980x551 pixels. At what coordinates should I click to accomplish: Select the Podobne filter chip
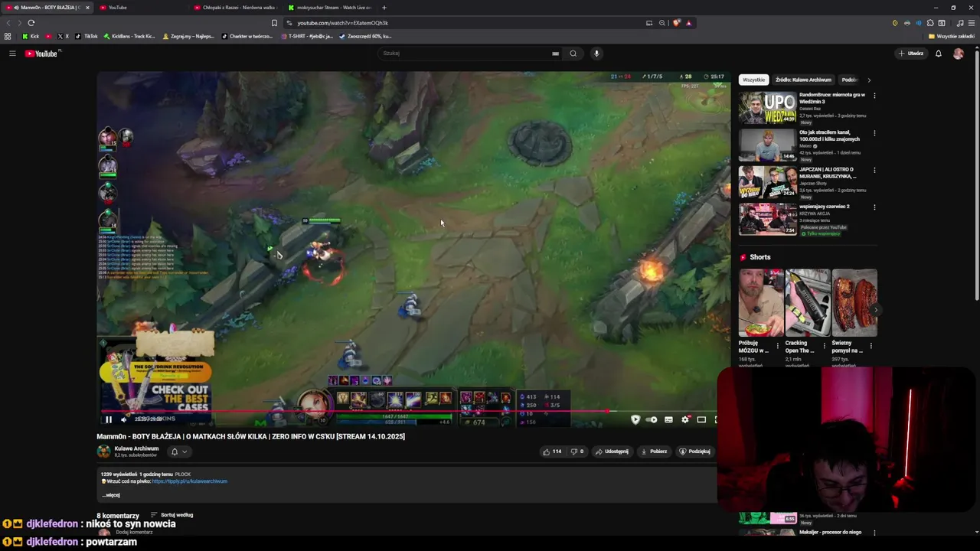(848, 80)
